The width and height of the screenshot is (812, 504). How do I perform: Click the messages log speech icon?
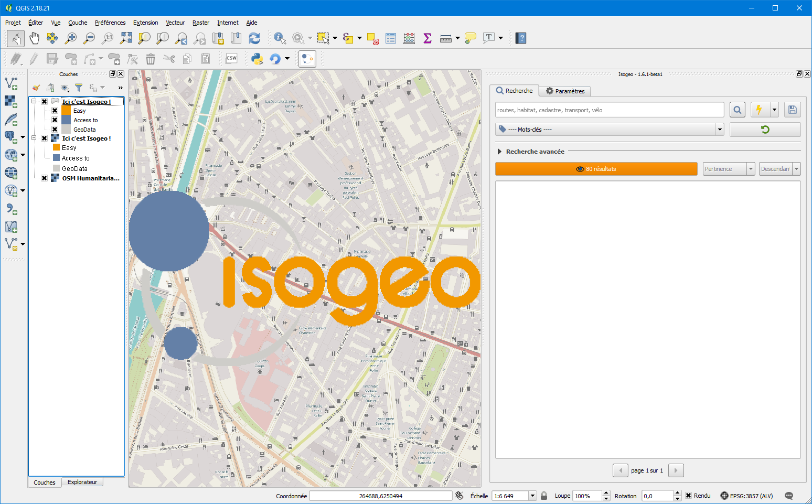(x=789, y=496)
